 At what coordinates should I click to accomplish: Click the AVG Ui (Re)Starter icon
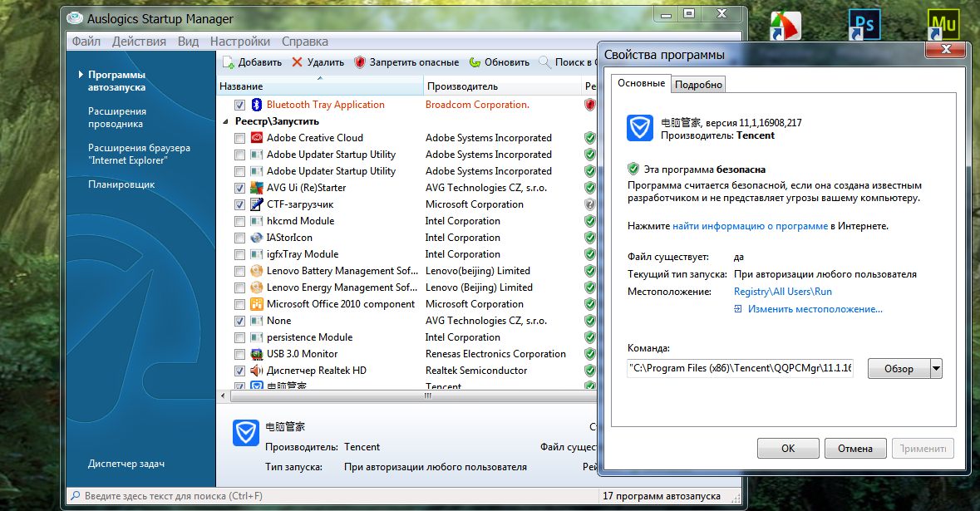(x=256, y=188)
